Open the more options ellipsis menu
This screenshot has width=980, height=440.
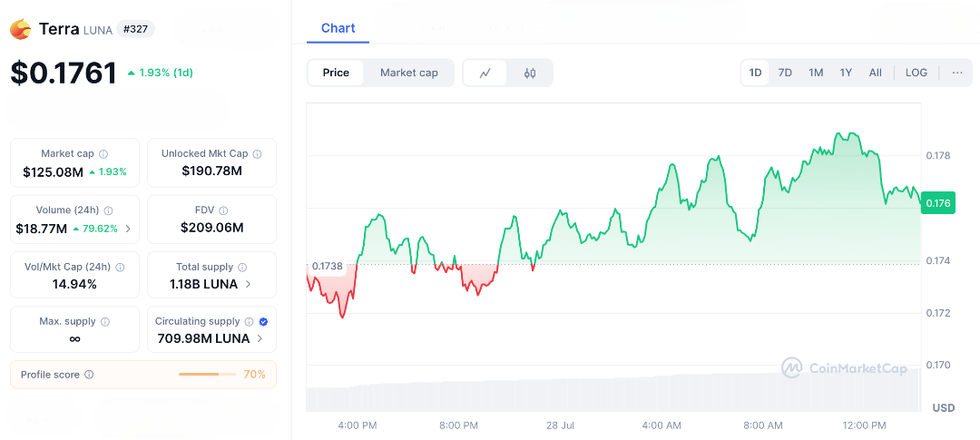click(957, 73)
